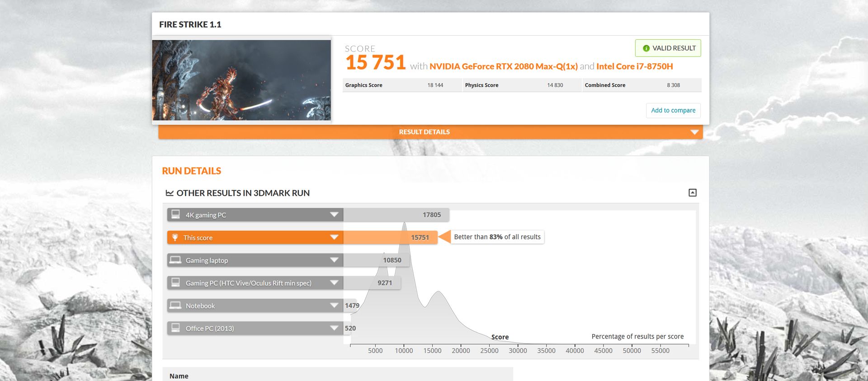Click the desktop icon on 4K gaming PC row
The height and width of the screenshot is (381, 868).
tap(175, 214)
